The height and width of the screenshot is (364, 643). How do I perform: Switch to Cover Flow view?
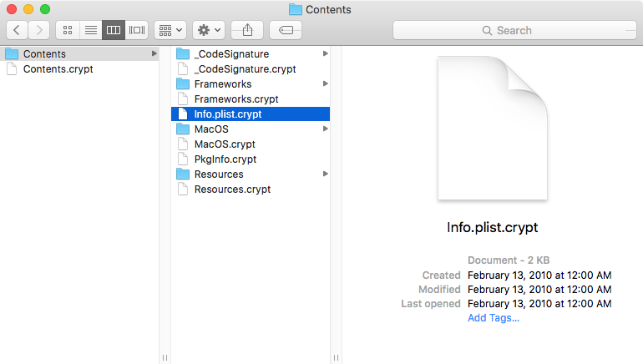pos(137,30)
